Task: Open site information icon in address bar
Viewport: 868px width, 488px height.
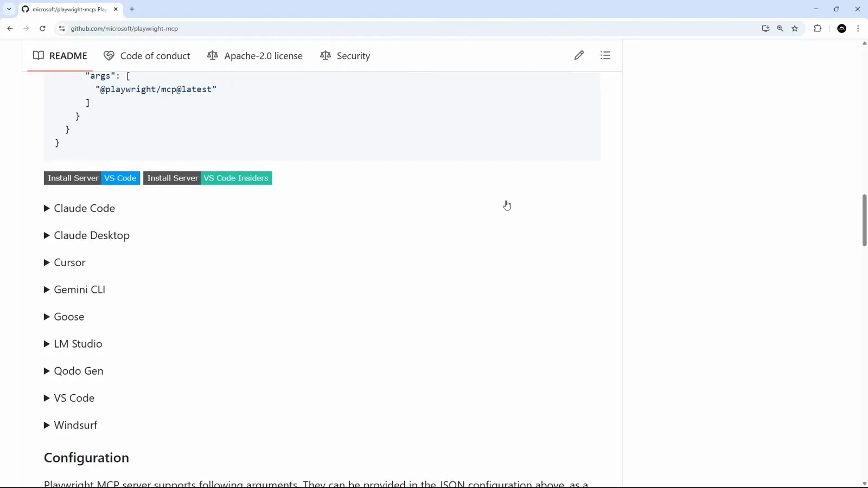Action: pos(62,29)
